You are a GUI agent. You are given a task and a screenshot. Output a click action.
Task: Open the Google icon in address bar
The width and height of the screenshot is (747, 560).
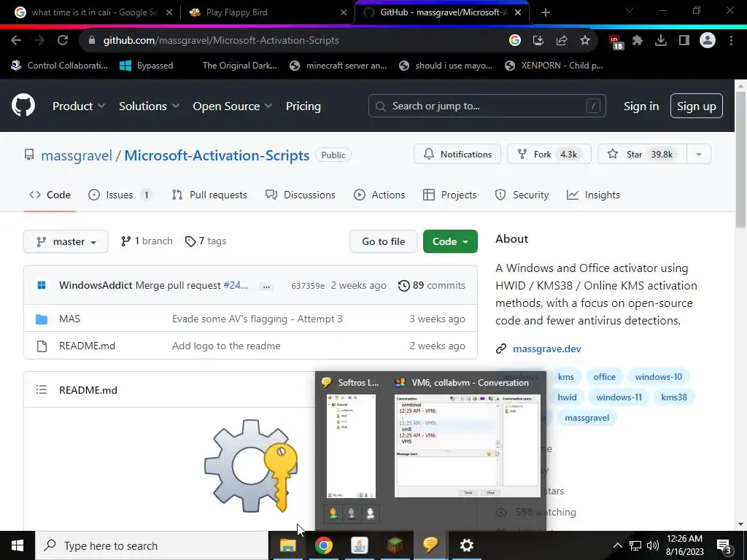coord(515,41)
